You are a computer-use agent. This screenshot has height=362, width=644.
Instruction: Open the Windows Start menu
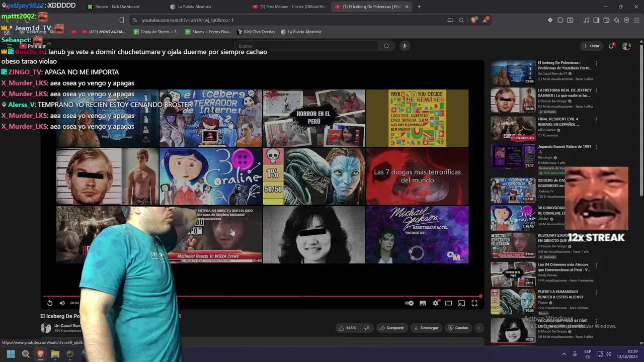point(11,354)
